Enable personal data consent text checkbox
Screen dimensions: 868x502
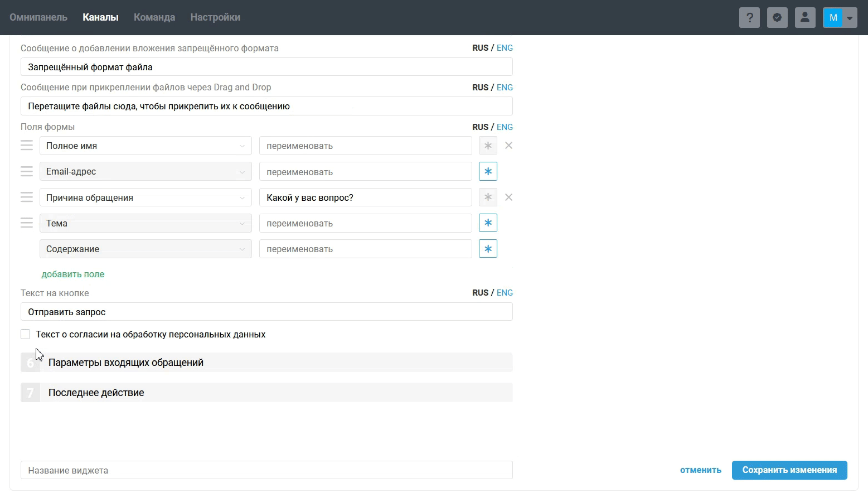[26, 334]
